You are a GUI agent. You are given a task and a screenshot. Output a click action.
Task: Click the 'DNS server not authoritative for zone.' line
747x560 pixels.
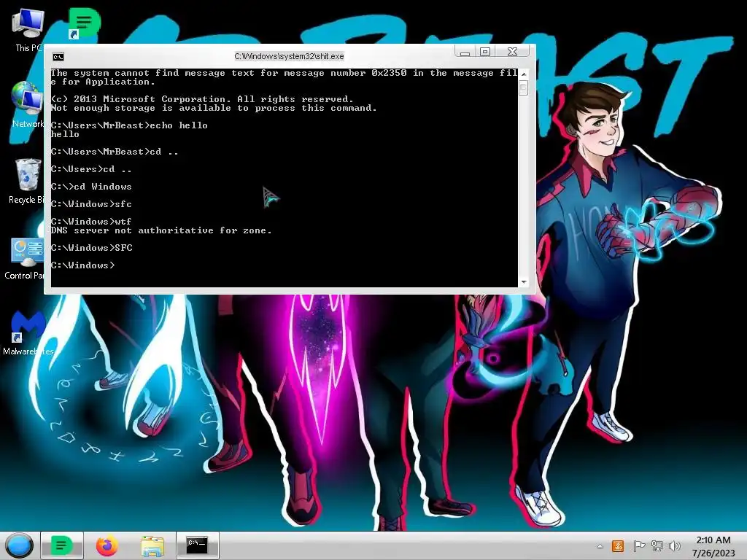pos(161,230)
